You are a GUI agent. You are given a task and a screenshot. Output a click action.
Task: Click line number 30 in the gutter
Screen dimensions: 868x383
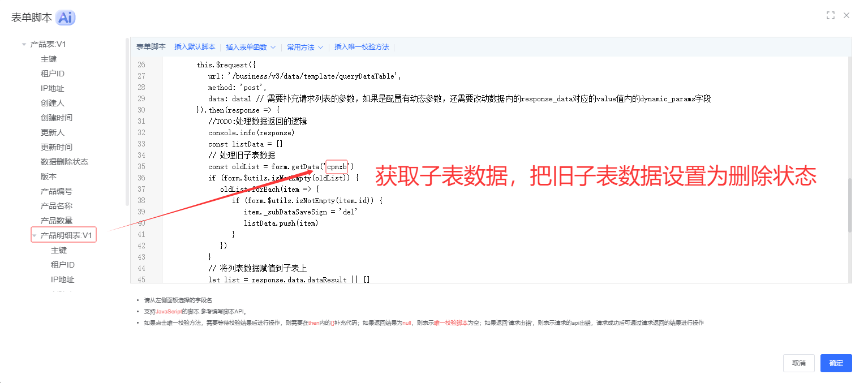click(141, 110)
